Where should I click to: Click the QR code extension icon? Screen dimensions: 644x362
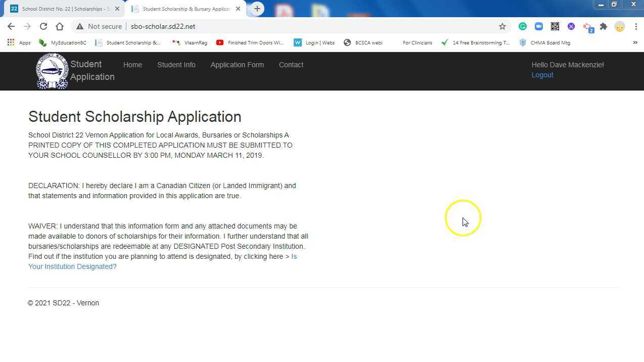pos(555,26)
